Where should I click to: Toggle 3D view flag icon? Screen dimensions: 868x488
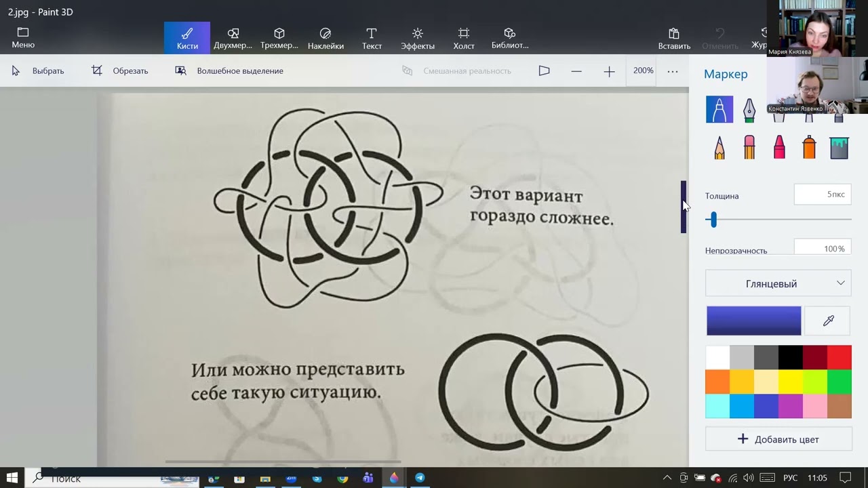click(544, 70)
